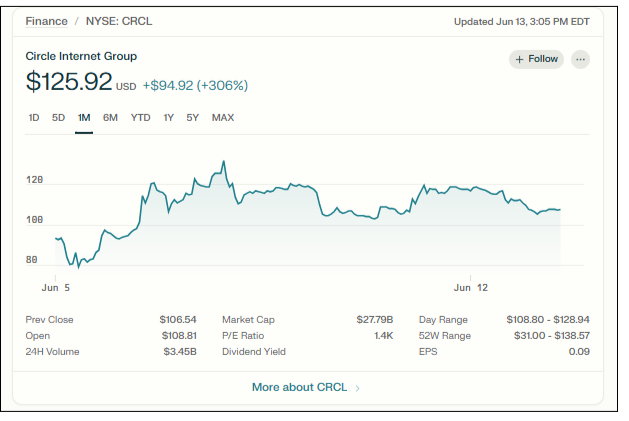Click the Jun 12 date axis label
This screenshot has height=421, width=629.
[x=471, y=288]
